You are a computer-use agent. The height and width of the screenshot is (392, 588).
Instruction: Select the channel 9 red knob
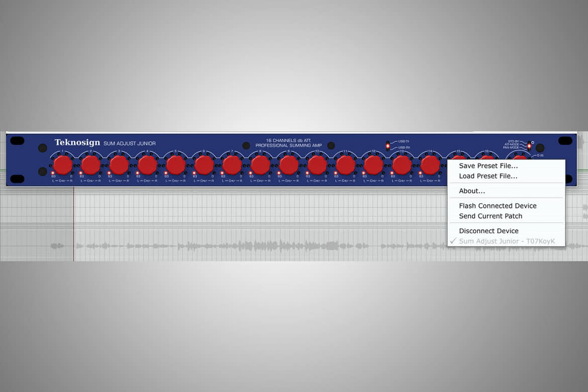[289, 165]
